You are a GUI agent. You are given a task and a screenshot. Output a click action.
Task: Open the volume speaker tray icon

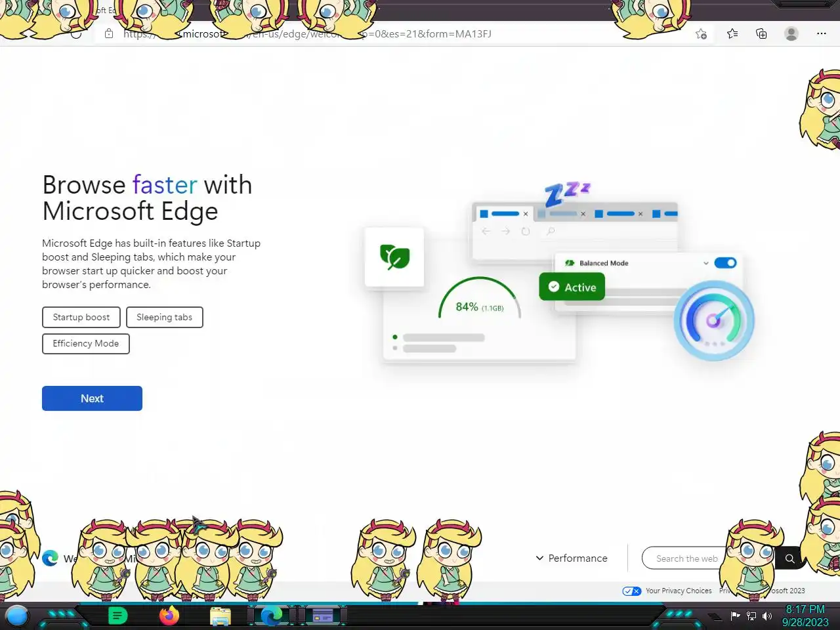(x=767, y=616)
